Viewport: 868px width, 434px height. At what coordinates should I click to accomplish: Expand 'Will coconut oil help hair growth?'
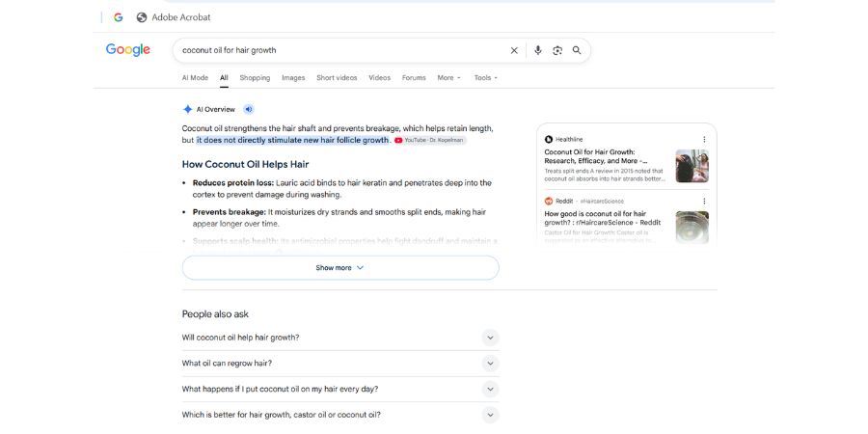[340, 338]
